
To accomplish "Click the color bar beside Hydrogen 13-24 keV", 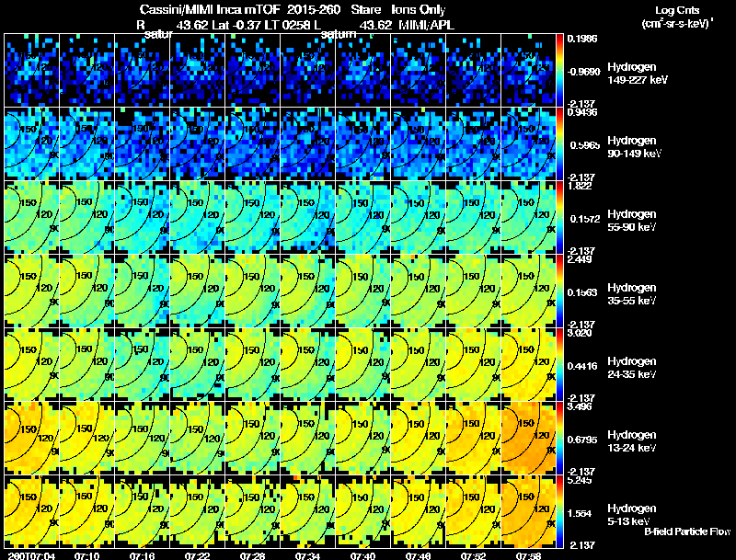I will (559, 438).
